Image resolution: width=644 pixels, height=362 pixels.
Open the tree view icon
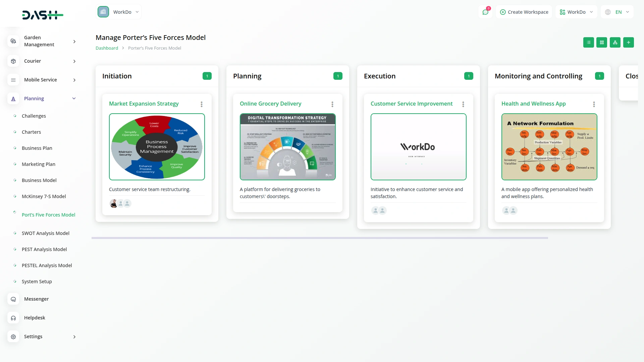click(615, 43)
